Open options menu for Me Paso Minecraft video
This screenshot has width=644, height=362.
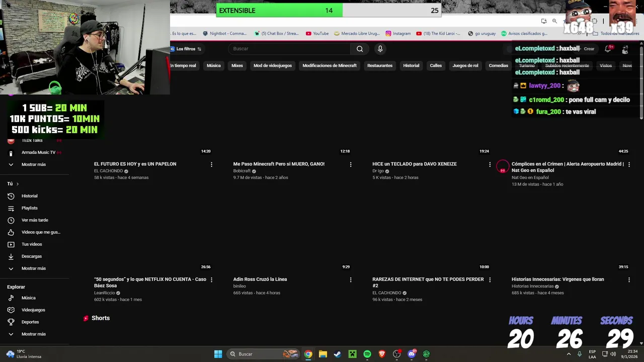[351, 164]
